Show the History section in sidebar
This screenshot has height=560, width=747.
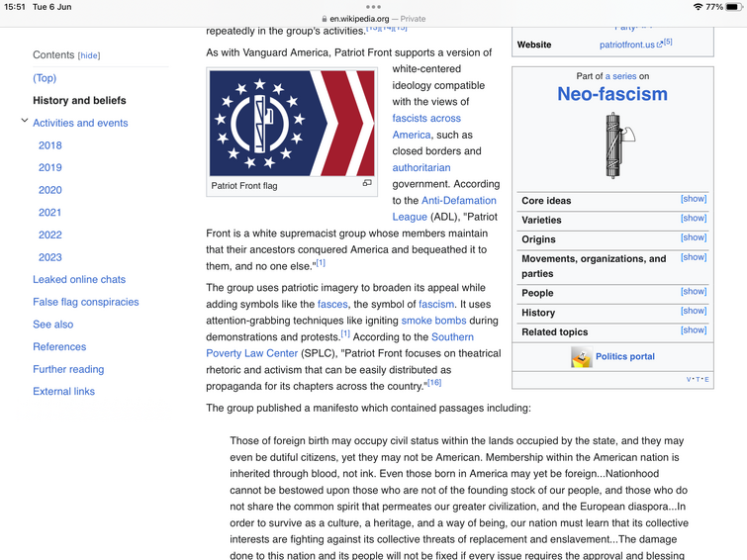coord(694,311)
